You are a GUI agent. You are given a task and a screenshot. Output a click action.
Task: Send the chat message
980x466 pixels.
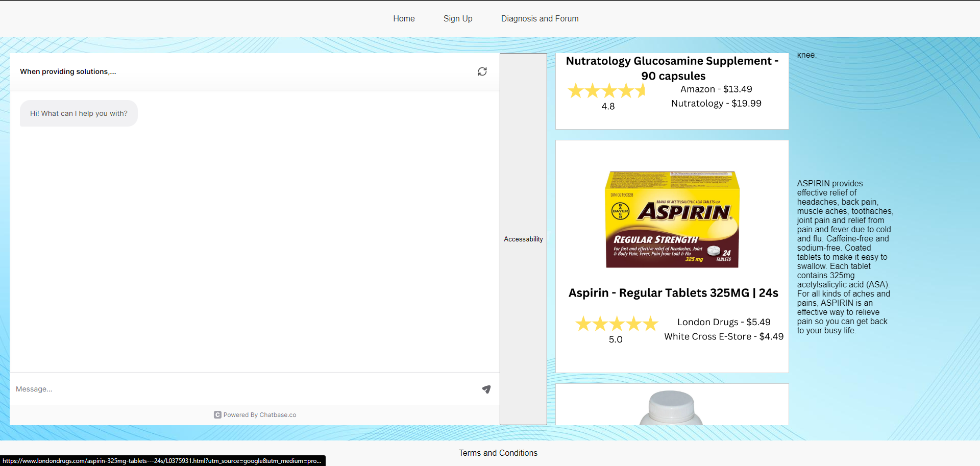pos(486,389)
